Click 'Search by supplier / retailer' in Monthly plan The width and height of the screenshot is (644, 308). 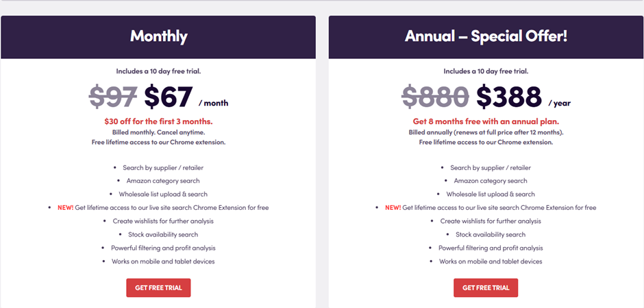[x=163, y=168]
